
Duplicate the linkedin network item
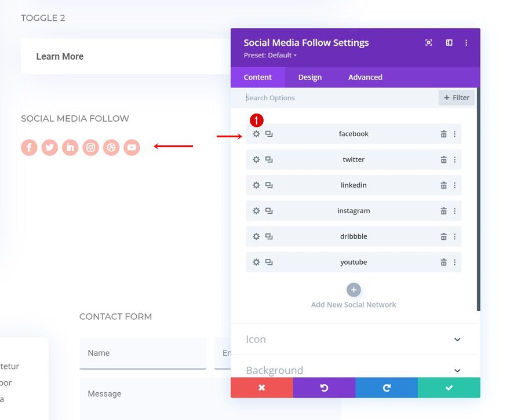coord(269,185)
